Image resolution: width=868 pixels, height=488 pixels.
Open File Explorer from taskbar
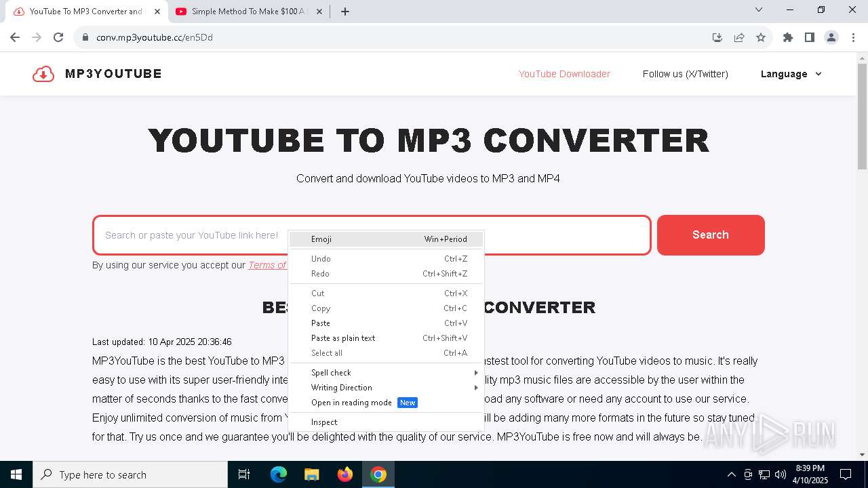coord(312,474)
